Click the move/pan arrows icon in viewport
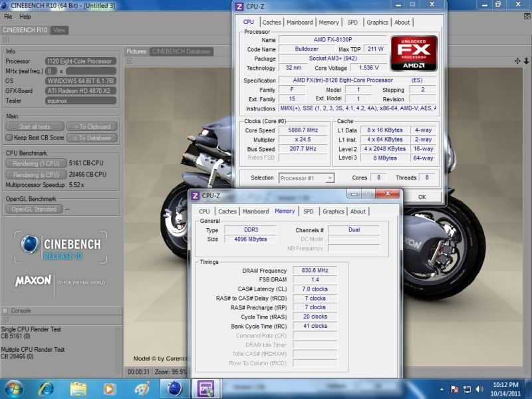 coord(517,61)
